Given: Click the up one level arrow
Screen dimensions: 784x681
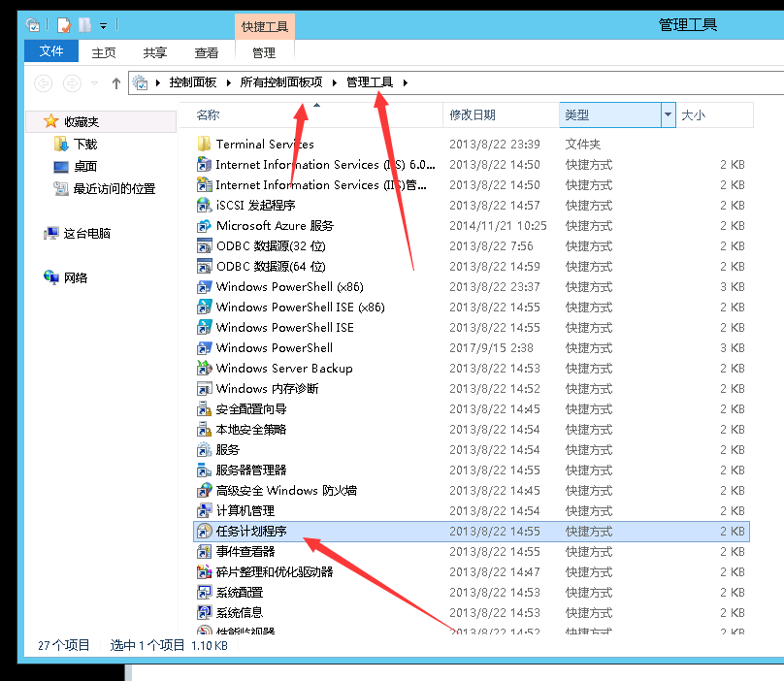Looking at the screenshot, I should point(116,83).
